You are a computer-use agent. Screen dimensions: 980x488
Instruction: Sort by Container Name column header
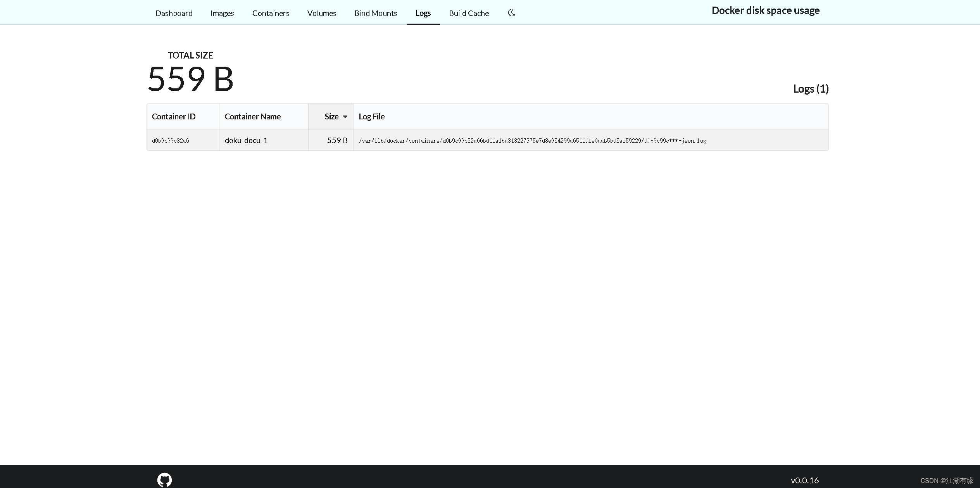click(253, 117)
